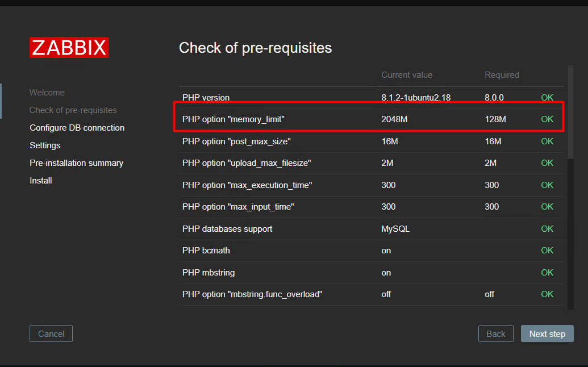Click the pre-requisites list scrollbar
The width and height of the screenshot is (588, 367).
[x=570, y=112]
